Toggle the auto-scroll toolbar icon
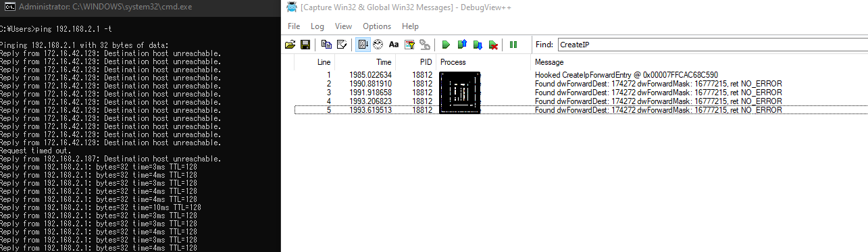 [362, 45]
